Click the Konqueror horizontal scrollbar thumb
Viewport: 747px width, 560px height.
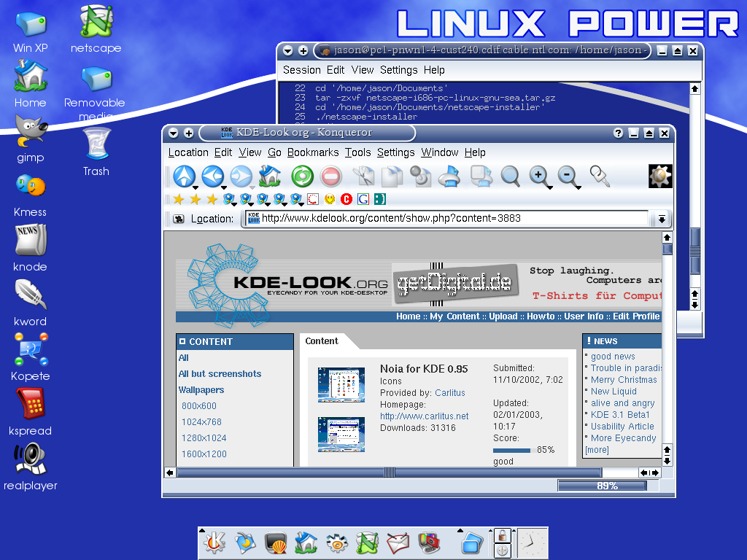pos(390,472)
